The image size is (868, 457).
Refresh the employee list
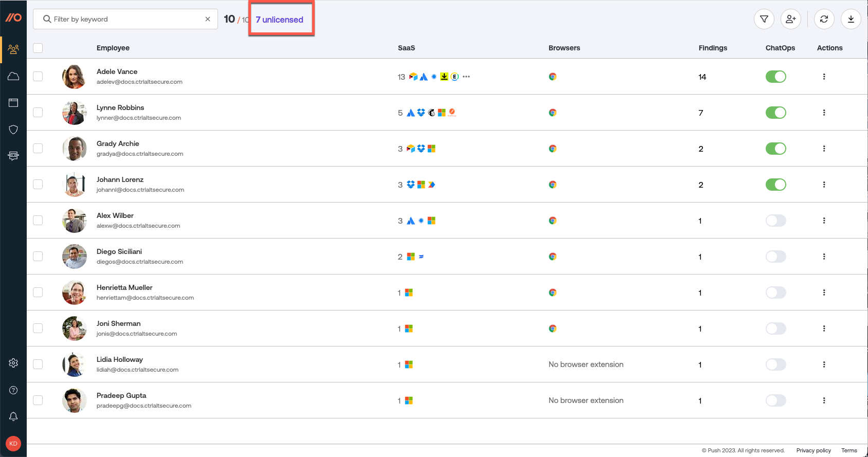(x=824, y=19)
